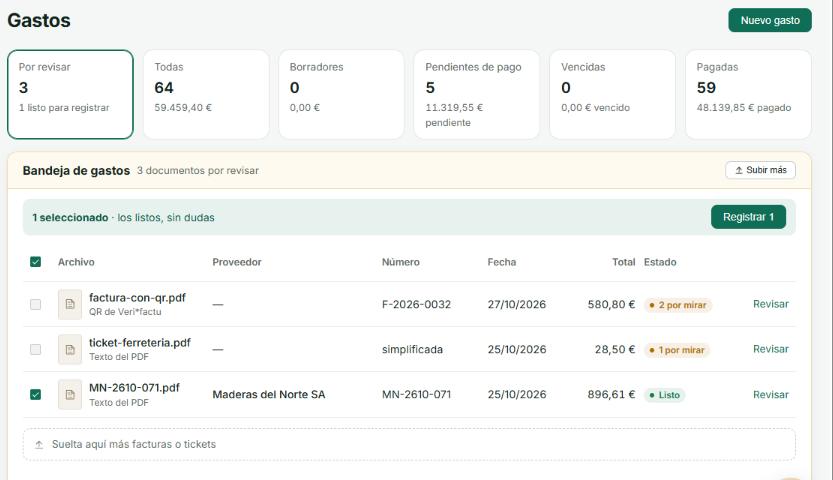Open the Vencidas card
The width and height of the screenshot is (833, 480).
[x=613, y=95]
